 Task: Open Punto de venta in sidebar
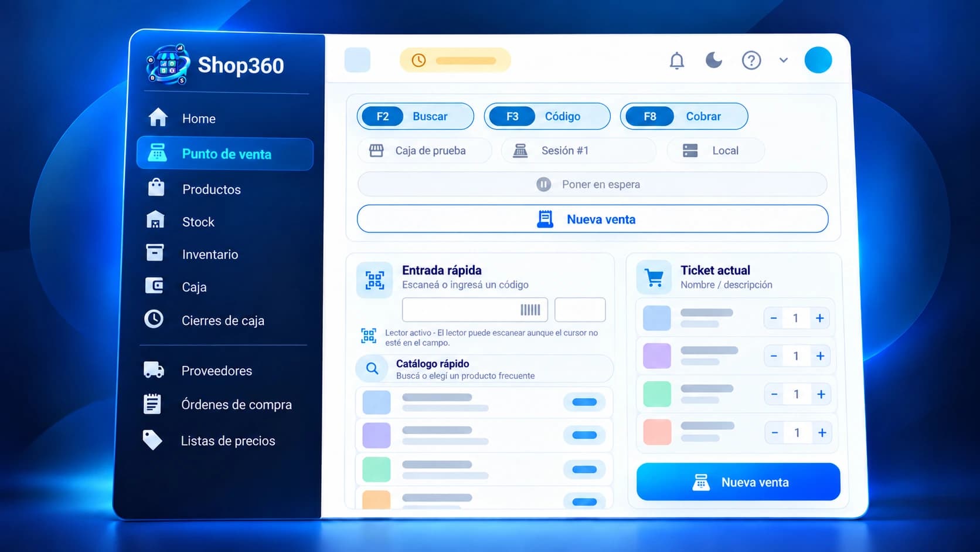(x=225, y=154)
